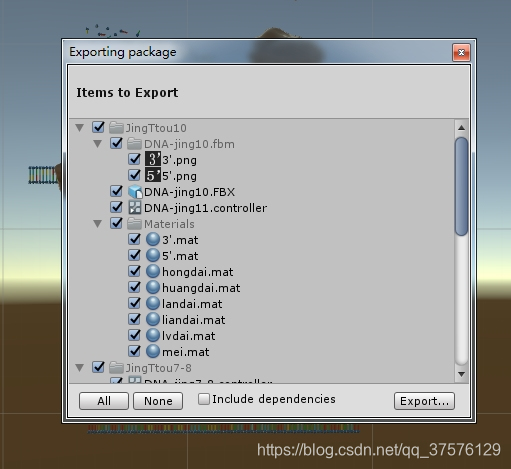Click the huangdai.mat material sphere icon
The image size is (511, 469).
[x=153, y=287]
